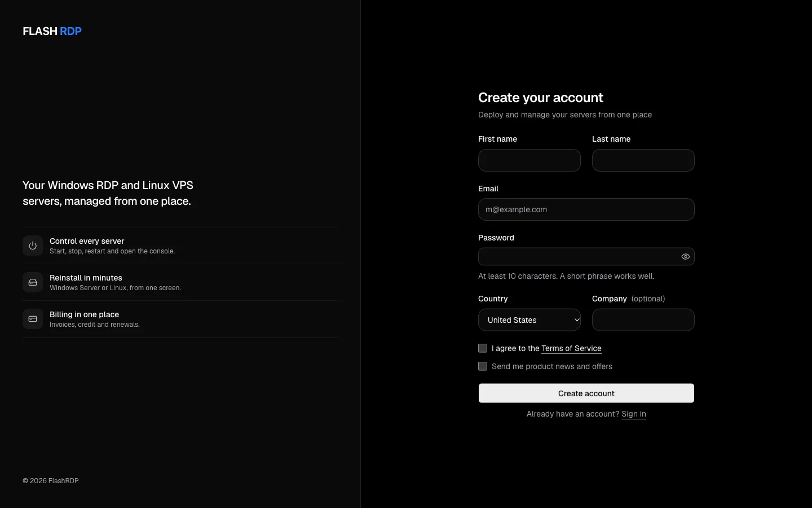Click the drive icon beside Reinstall in minutes

(x=33, y=282)
